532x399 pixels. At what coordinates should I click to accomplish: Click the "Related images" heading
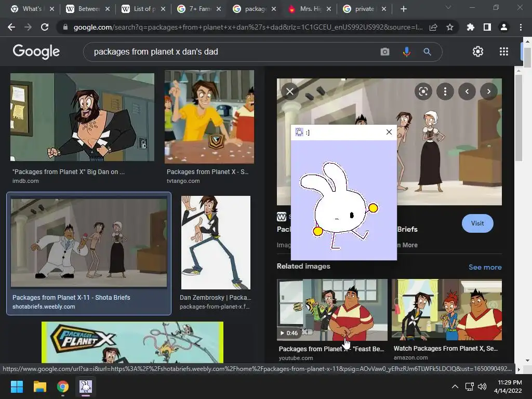pyautogui.click(x=303, y=267)
